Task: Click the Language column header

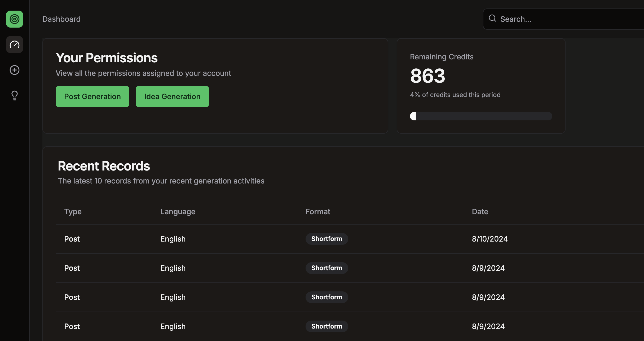Action: (178, 212)
